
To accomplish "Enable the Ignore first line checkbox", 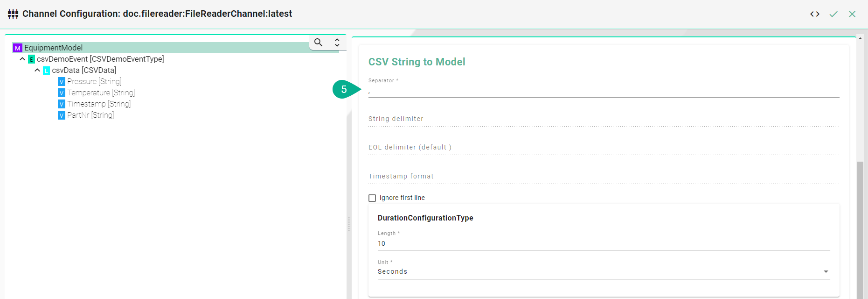I will [x=372, y=198].
